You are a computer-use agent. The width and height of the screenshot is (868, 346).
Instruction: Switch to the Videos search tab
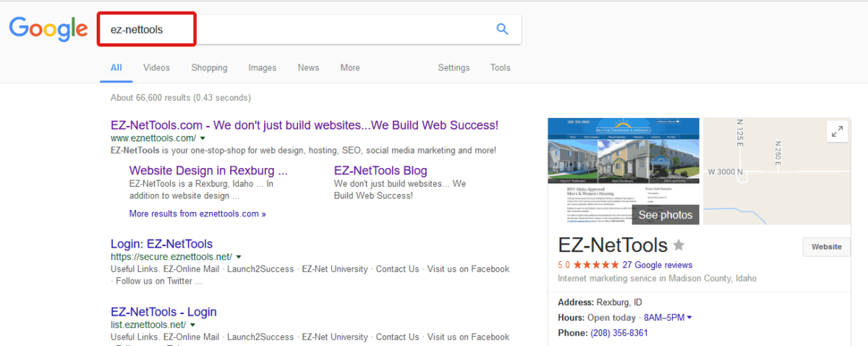click(x=156, y=68)
